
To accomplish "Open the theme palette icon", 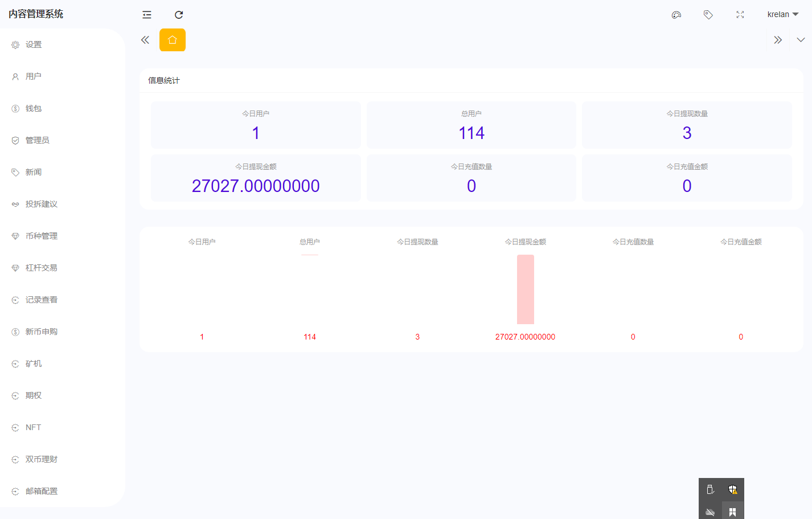I will click(x=676, y=15).
